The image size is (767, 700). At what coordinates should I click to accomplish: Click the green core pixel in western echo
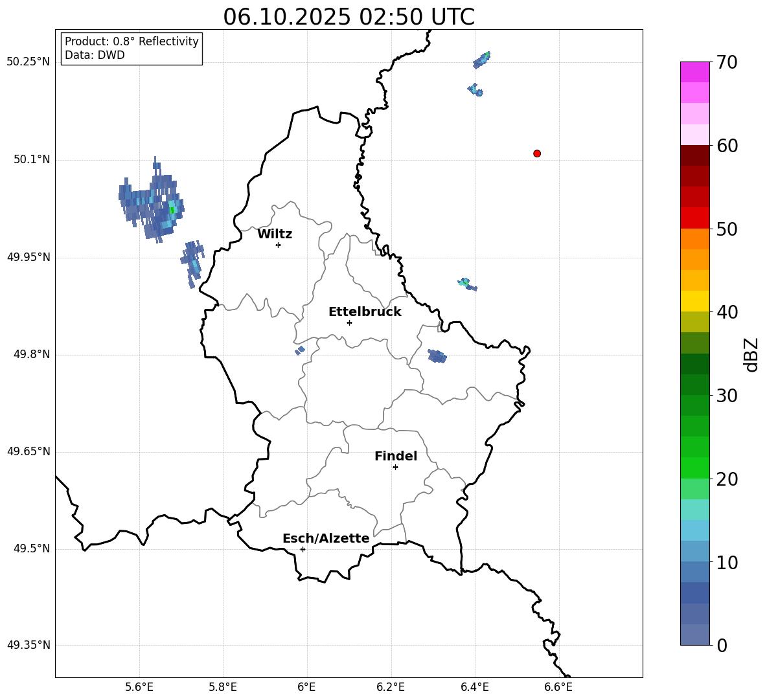tap(172, 210)
